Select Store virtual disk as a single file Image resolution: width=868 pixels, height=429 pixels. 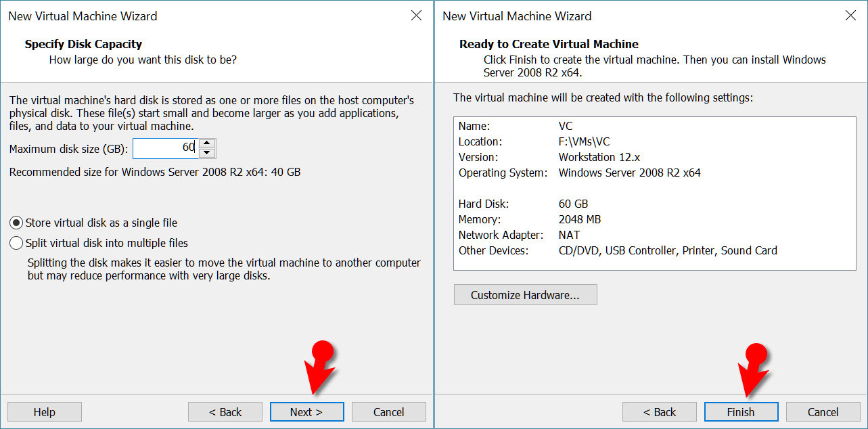click(x=93, y=223)
